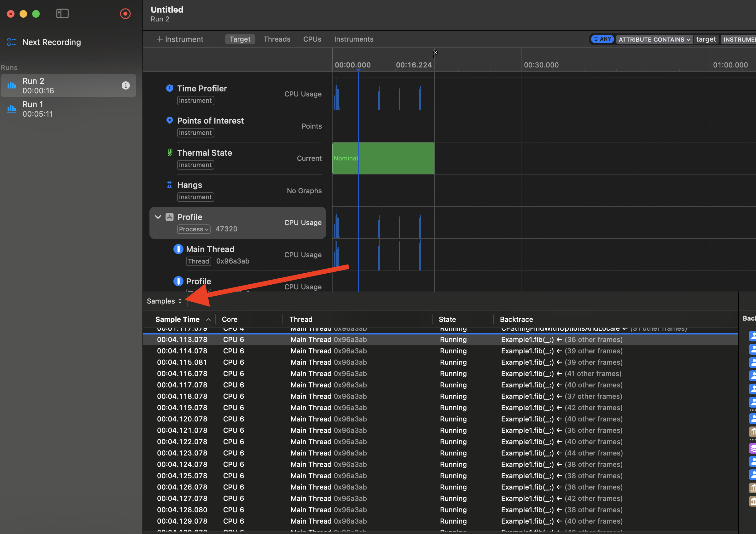The image size is (756, 534).
Task: Click the Run 2 info icon
Action: (x=125, y=86)
